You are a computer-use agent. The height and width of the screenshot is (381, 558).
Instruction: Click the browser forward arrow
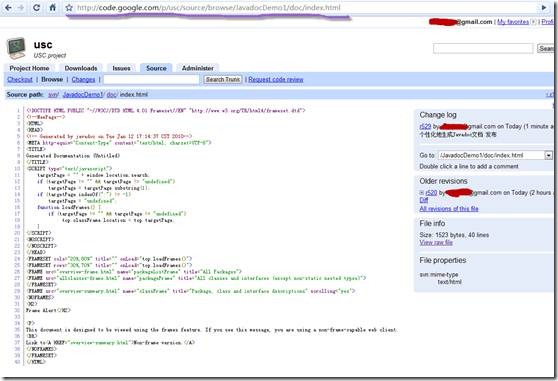(21, 7)
